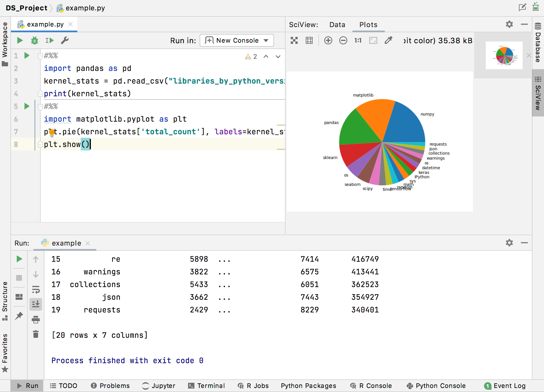This screenshot has height=392, width=544.
Task: Collapse the first code cell fold marker
Action: pos(40,55)
